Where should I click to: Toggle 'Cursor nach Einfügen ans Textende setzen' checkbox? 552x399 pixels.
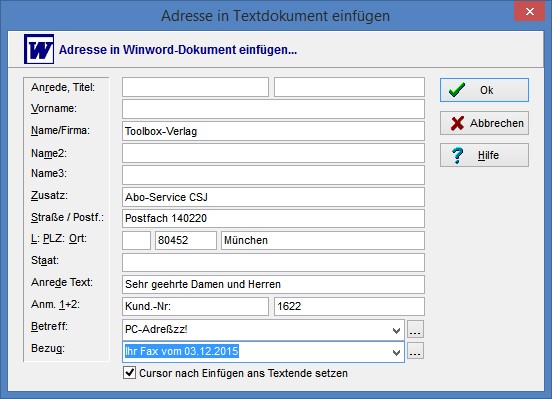pos(130,373)
